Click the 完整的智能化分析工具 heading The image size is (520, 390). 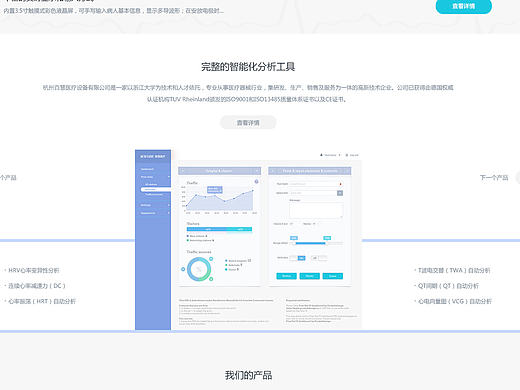[248, 67]
